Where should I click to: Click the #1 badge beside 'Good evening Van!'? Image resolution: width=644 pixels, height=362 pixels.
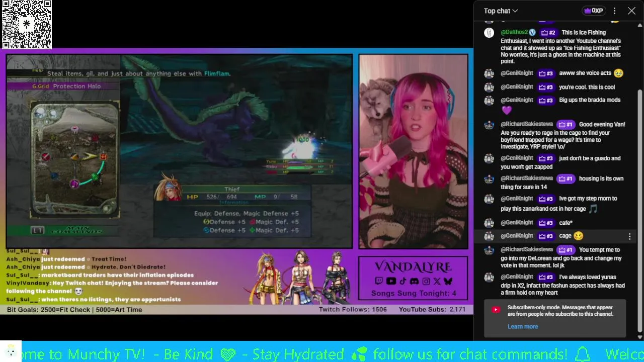tap(566, 124)
